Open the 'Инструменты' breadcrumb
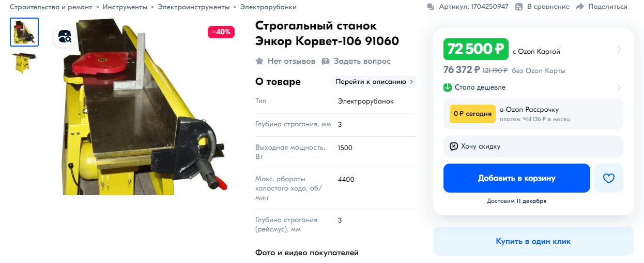The height and width of the screenshot is (263, 644). tap(125, 7)
